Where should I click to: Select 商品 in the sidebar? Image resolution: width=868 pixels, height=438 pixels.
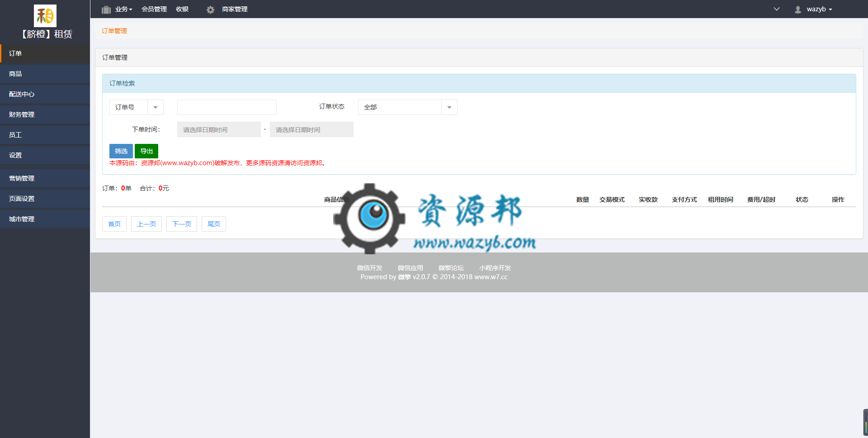[45, 74]
